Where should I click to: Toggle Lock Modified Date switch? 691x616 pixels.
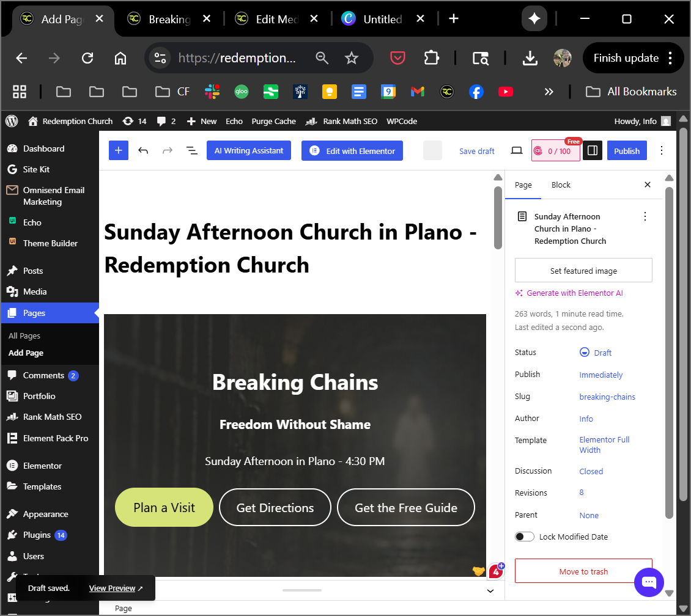(525, 537)
